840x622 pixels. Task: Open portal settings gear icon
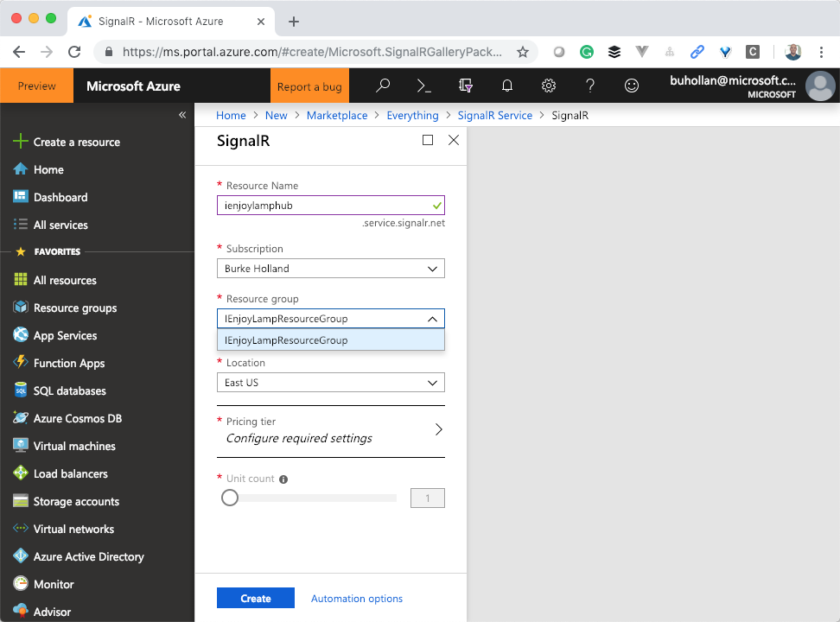548,86
